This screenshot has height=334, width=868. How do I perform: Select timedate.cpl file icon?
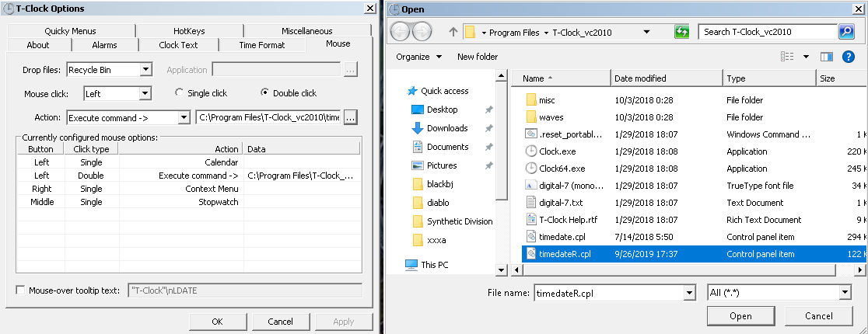point(531,237)
